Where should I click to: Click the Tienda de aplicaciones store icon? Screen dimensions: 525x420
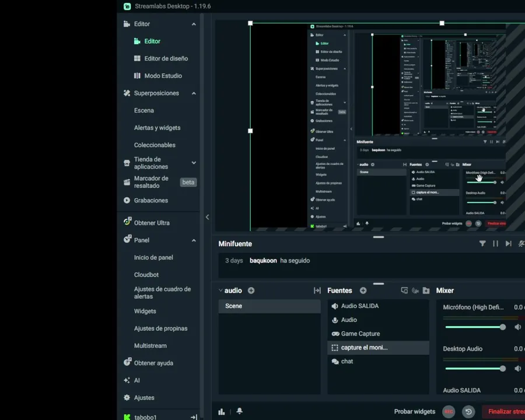pyautogui.click(x=127, y=163)
